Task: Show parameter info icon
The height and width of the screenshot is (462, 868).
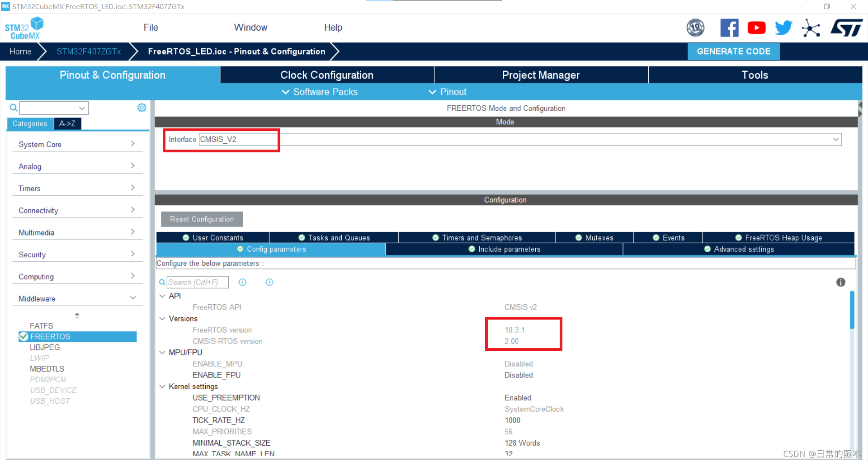Action: point(840,282)
